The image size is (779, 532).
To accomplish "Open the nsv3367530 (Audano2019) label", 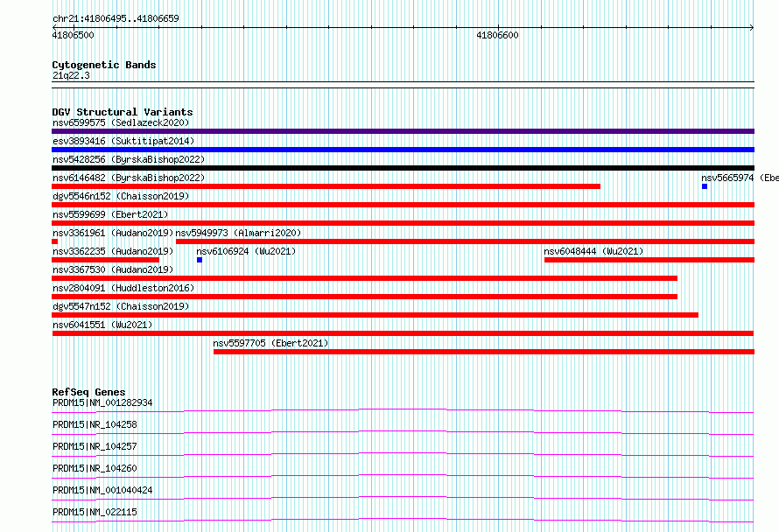I will click(x=113, y=269).
